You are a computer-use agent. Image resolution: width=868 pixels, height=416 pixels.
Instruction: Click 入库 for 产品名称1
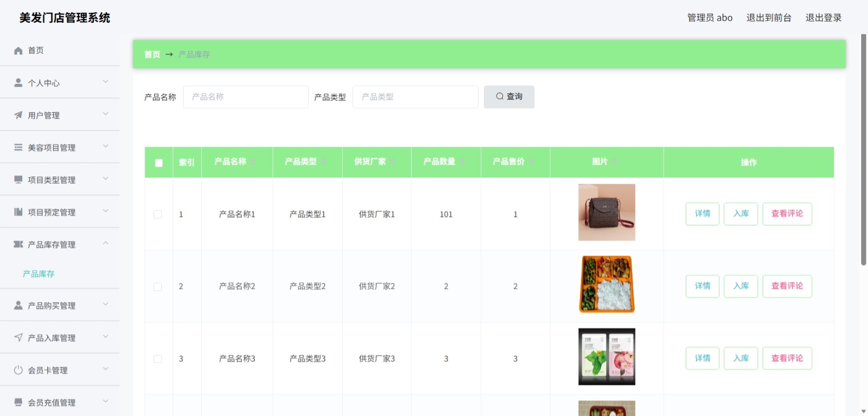741,214
